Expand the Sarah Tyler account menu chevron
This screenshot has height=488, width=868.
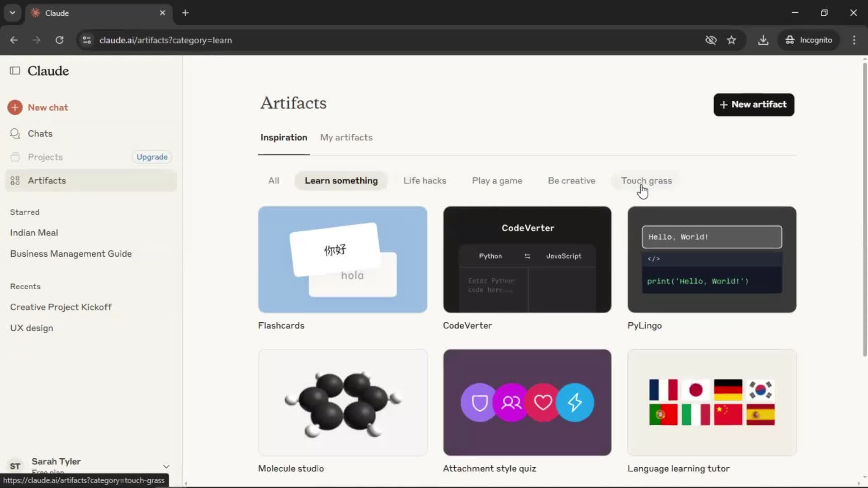pos(166,466)
